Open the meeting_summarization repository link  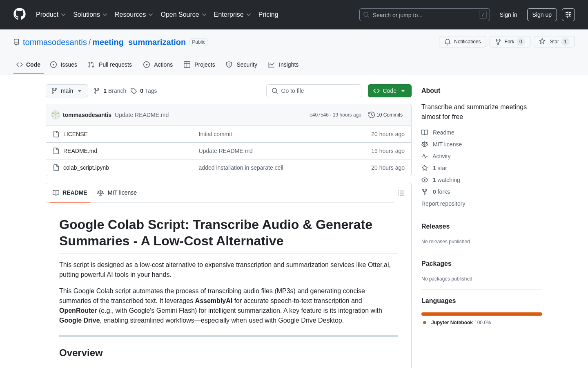[x=139, y=42]
